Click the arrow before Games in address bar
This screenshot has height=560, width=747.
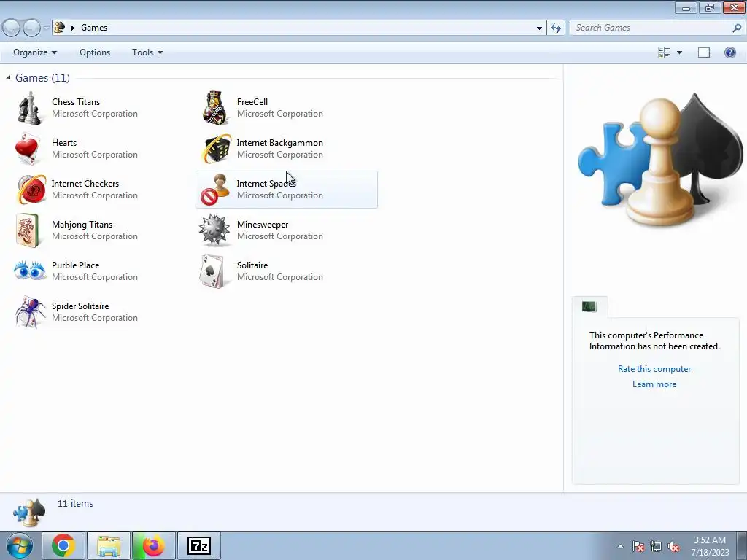click(73, 28)
